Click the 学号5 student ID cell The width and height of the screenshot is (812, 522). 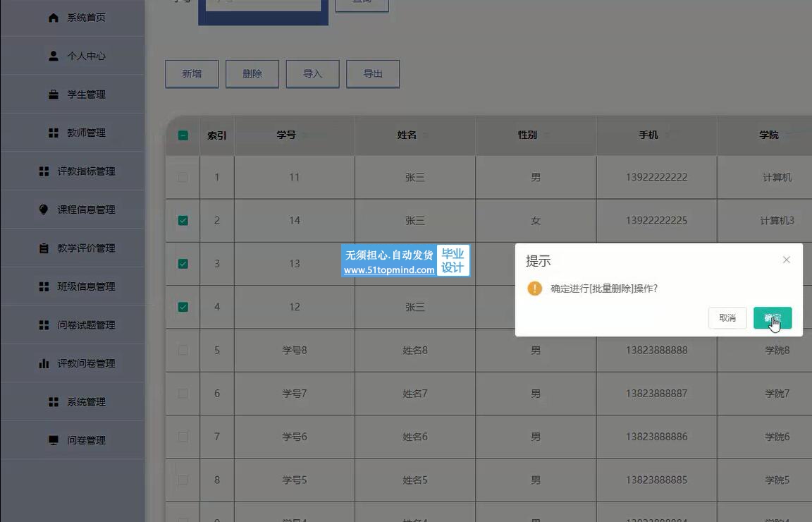pos(295,480)
